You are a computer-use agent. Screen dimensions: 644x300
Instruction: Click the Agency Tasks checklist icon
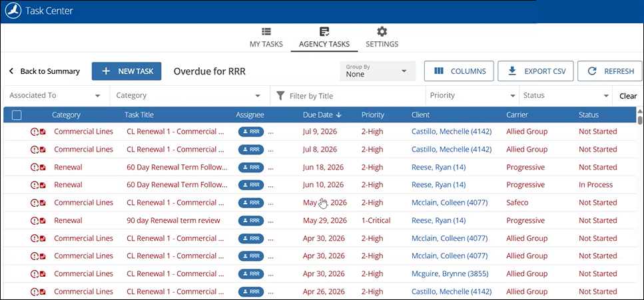324,32
